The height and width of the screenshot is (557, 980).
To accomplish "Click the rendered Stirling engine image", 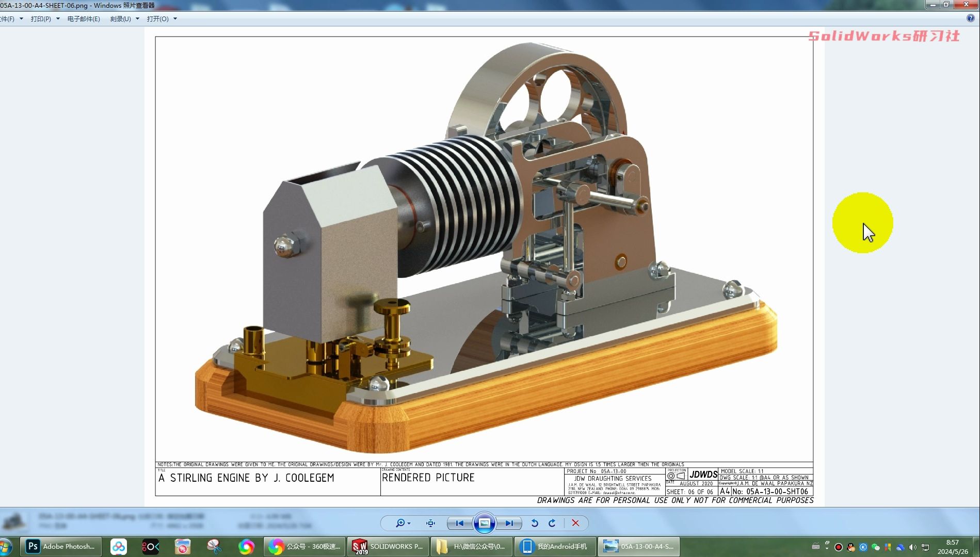I will 485,248.
